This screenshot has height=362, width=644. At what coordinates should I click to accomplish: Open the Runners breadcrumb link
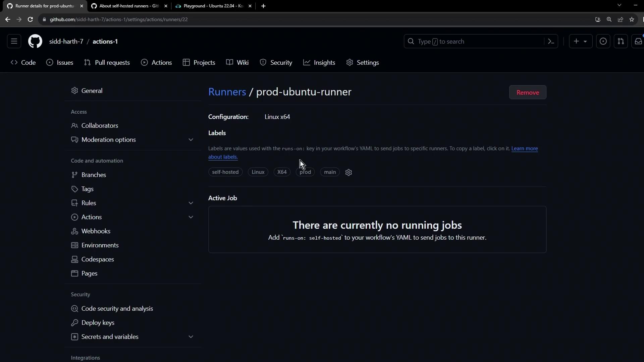(x=227, y=92)
